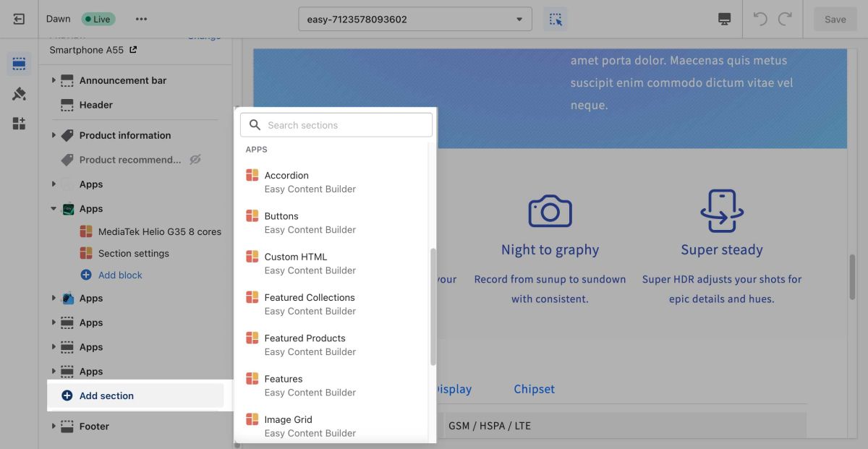Screen dimensions: 868x449
Task: Open the Theme settings brush icon
Action: [x=19, y=94]
